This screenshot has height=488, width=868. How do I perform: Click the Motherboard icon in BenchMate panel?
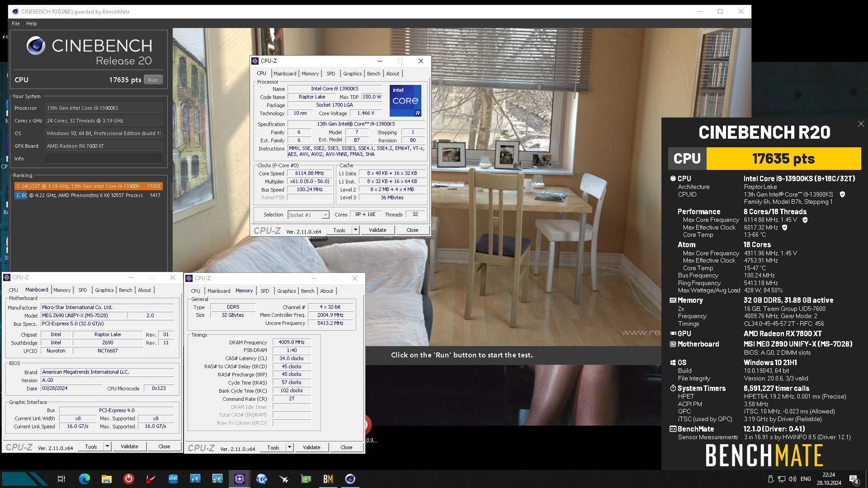(x=673, y=344)
